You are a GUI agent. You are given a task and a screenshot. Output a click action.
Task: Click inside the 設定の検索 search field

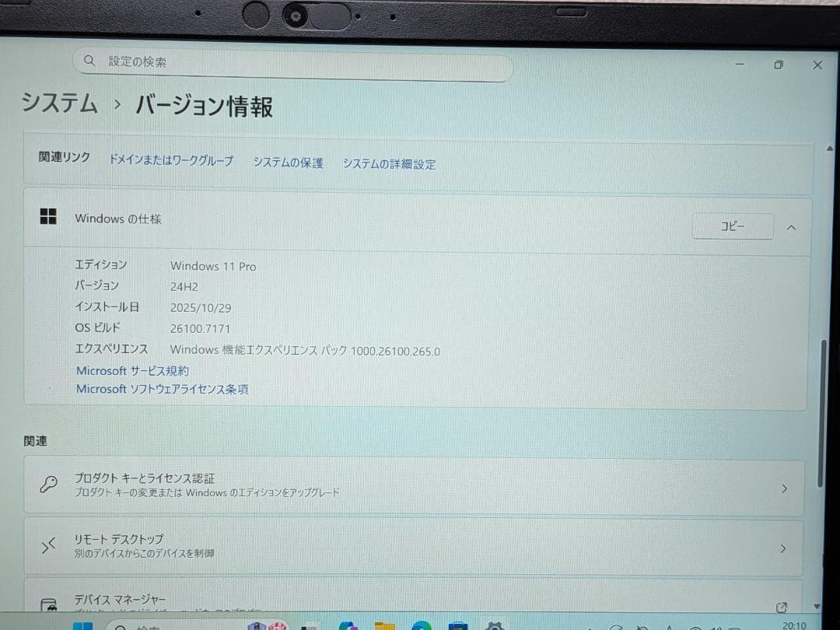[292, 61]
